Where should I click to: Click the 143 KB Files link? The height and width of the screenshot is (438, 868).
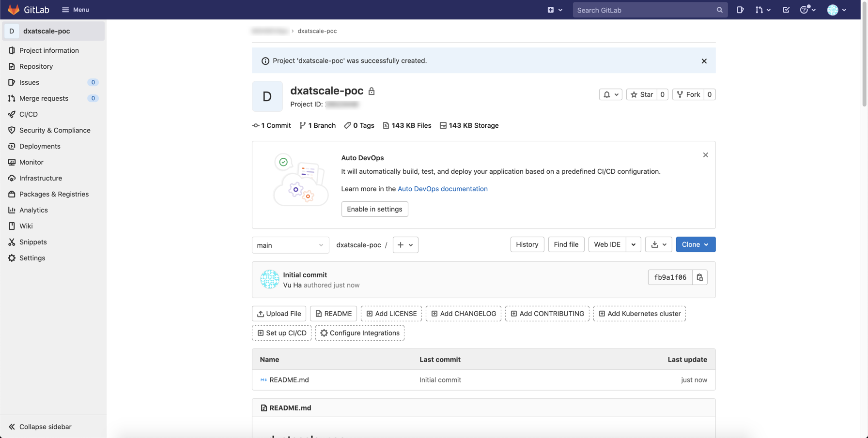pyautogui.click(x=407, y=125)
